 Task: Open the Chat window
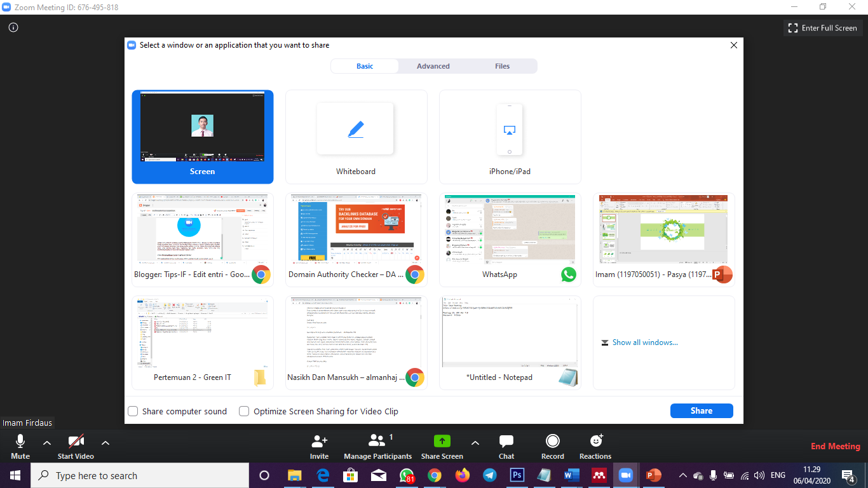click(506, 445)
